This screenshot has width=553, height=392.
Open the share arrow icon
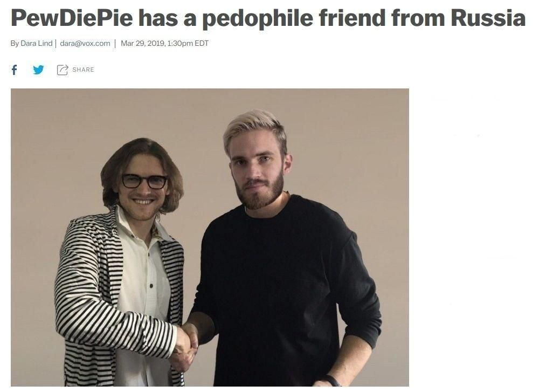tap(62, 70)
